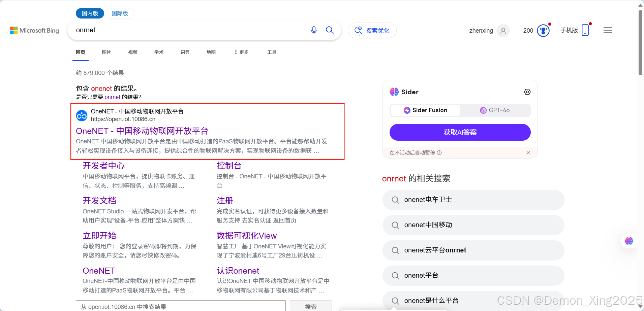Click the magnifier search icon in search box
Viewport: 644px width, 311px height.
click(330, 30)
